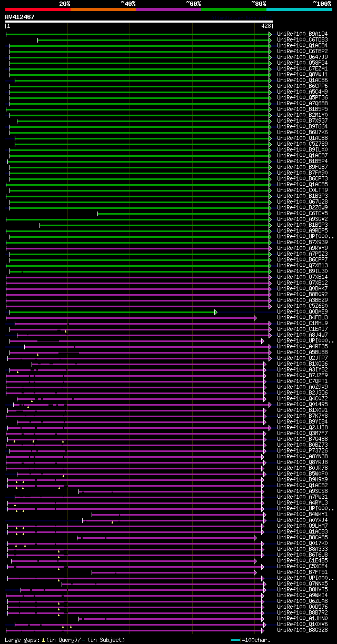
Task: Select the UniRef100_B7FA90 entry
Action: (x=302, y=173)
